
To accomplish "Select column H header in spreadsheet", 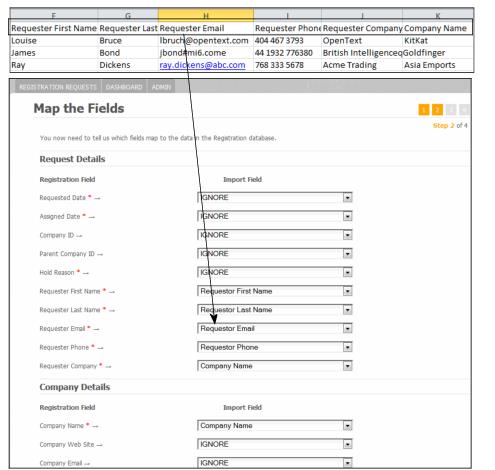I will [x=206, y=15].
